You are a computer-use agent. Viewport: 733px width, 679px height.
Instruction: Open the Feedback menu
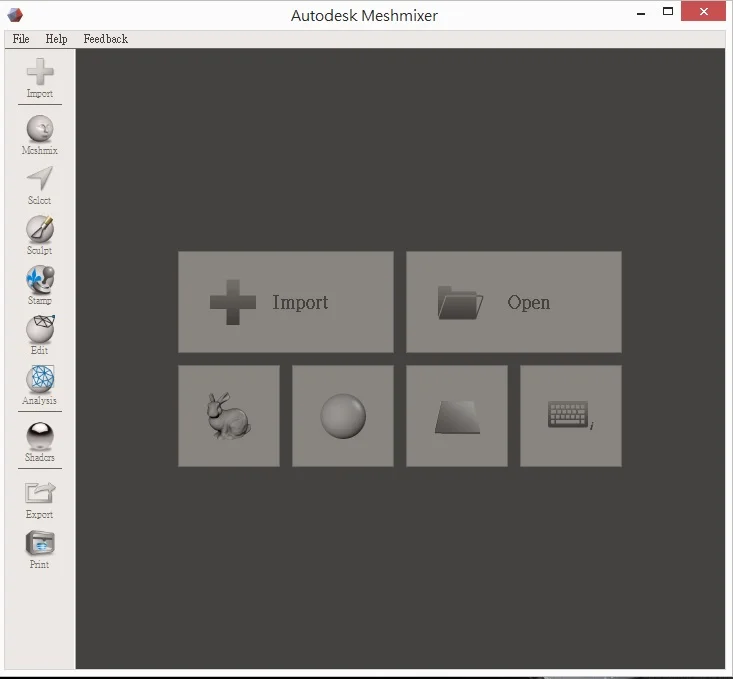pos(106,39)
